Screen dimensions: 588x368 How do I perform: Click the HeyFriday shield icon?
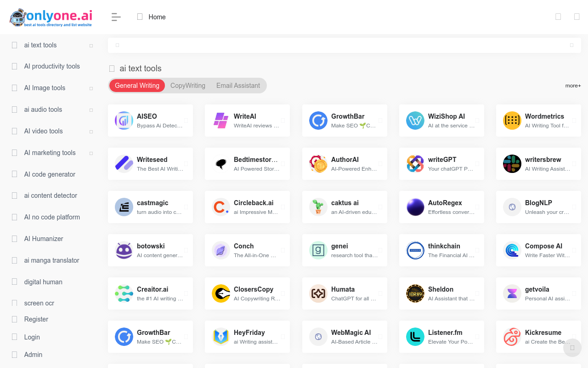point(221,337)
